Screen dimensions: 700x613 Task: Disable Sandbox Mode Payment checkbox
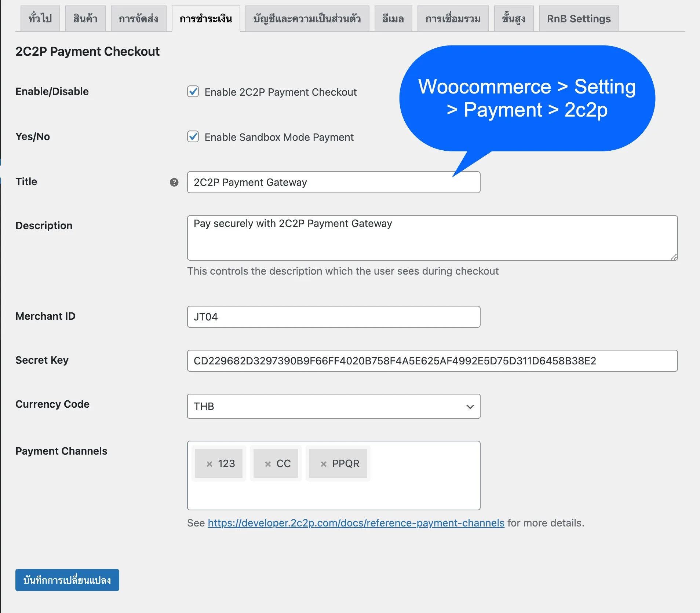pos(193,137)
